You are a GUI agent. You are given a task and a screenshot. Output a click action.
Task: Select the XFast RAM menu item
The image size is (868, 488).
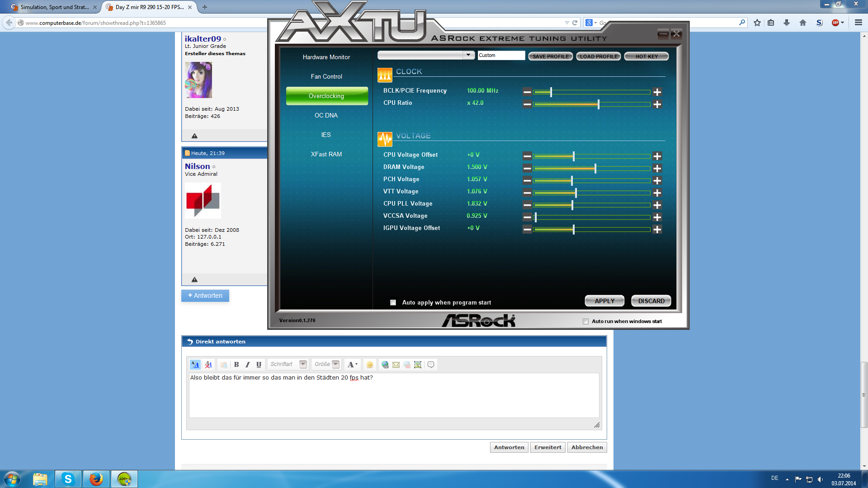coord(326,155)
